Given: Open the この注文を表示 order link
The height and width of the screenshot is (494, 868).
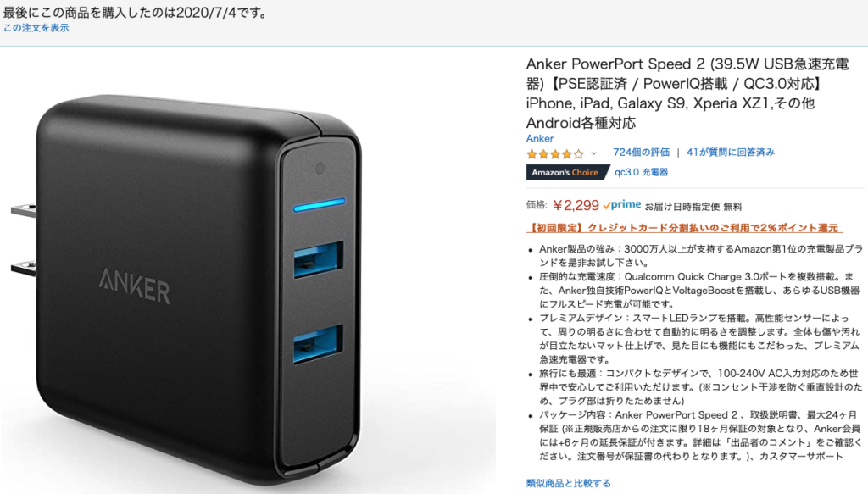Looking at the screenshot, I should 36,28.
